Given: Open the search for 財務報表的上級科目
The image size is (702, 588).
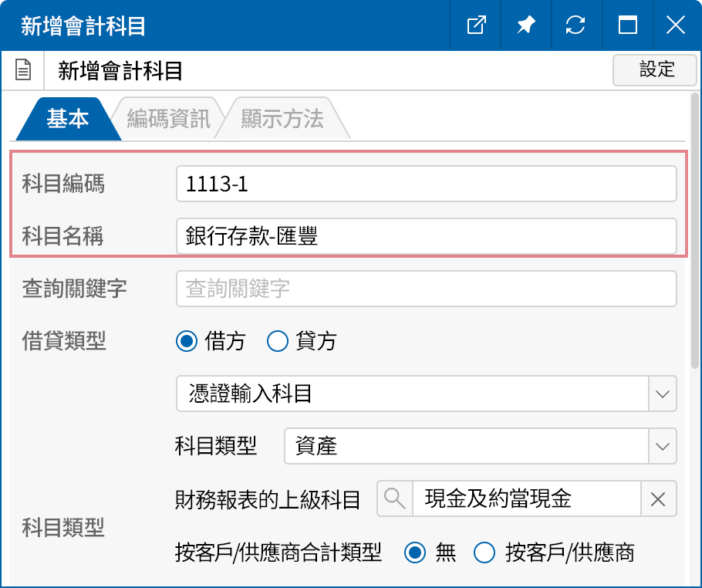Looking at the screenshot, I should click(394, 498).
